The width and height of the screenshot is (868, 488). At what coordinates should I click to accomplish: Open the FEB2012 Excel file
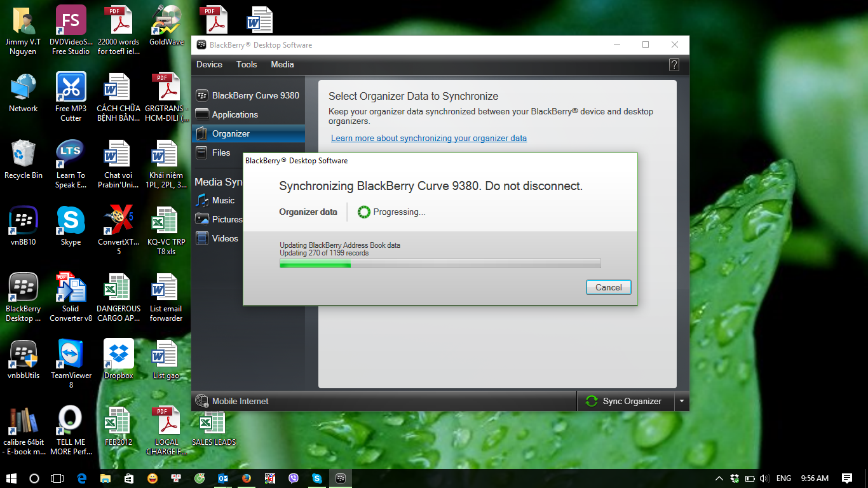click(x=119, y=427)
